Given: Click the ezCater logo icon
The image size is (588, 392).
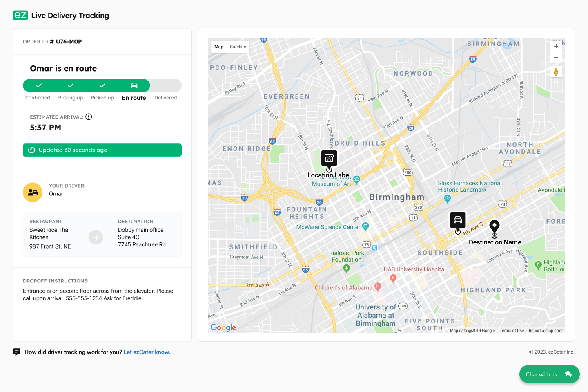Looking at the screenshot, I should [20, 15].
